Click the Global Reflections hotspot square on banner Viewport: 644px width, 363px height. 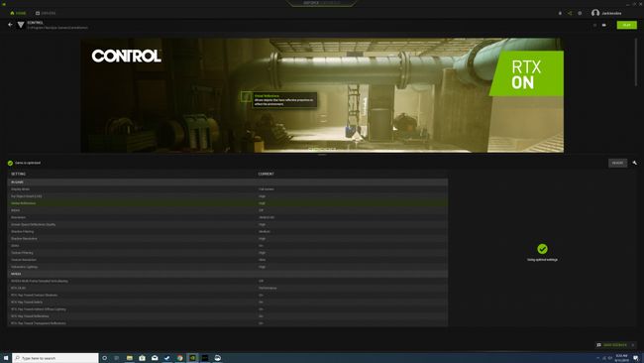[x=246, y=96]
